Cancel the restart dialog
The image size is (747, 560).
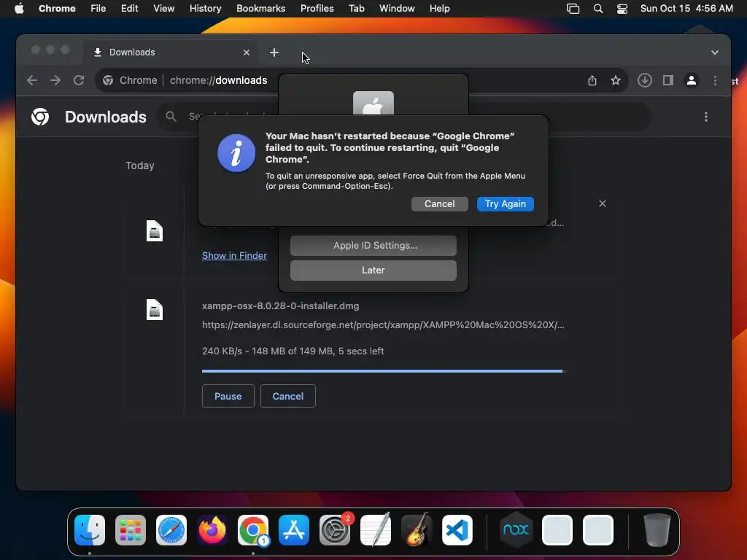point(439,204)
